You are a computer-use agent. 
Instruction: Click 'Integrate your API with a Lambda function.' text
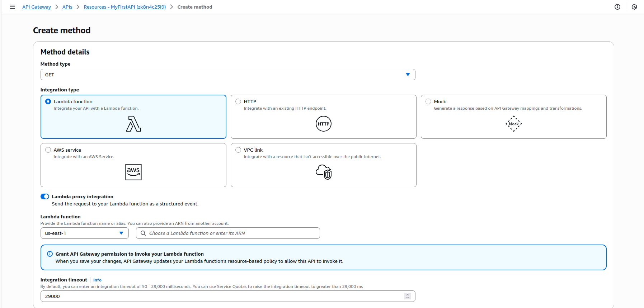96,108
